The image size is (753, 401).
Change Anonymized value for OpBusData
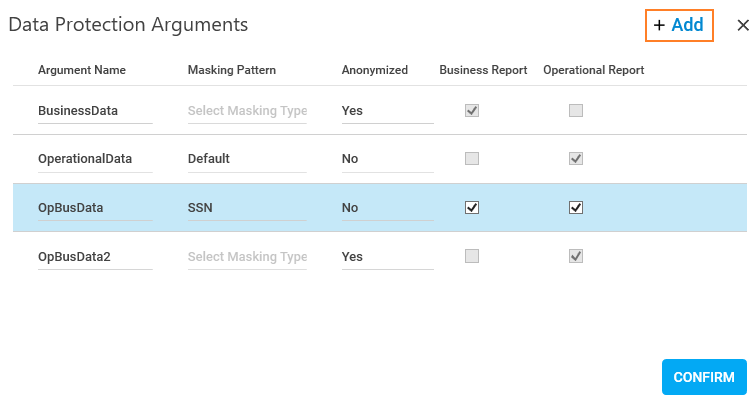click(388, 208)
